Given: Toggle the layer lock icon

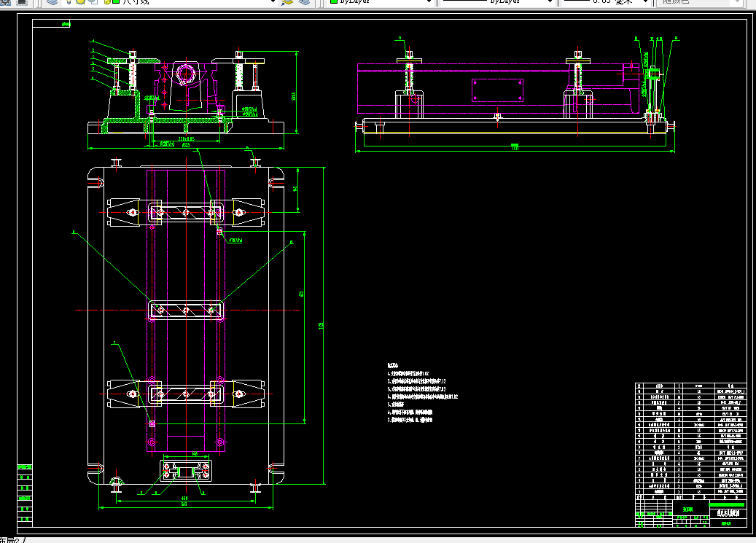Looking at the screenshot, I should (107, 2).
